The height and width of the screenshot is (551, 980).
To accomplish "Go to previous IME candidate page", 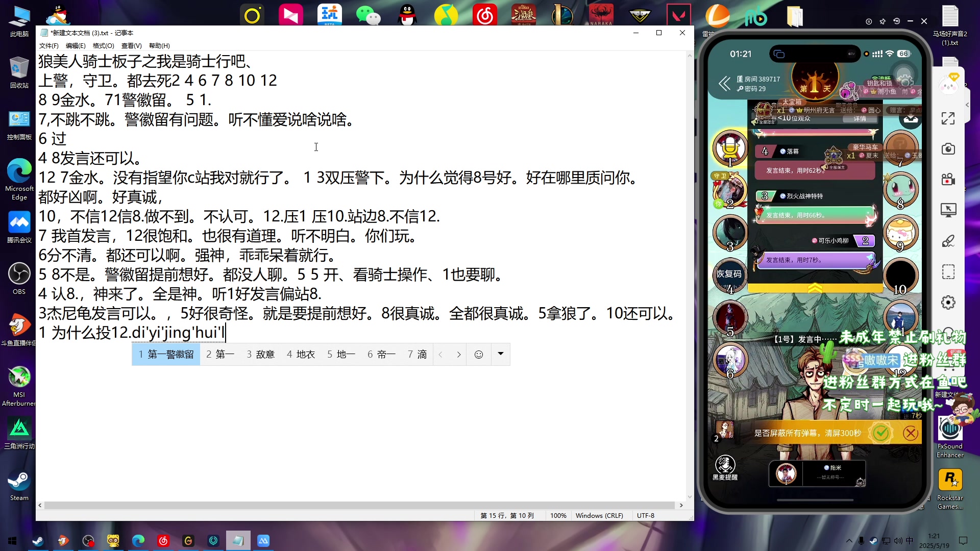I will tap(440, 355).
